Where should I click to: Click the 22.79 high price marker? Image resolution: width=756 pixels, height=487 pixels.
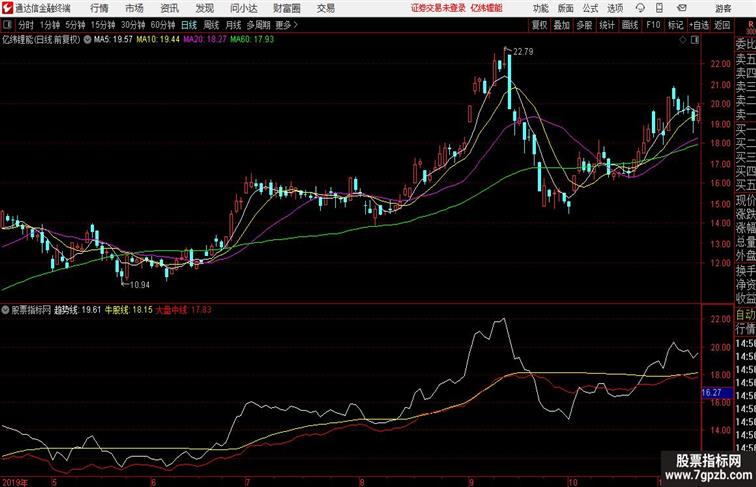click(x=523, y=52)
